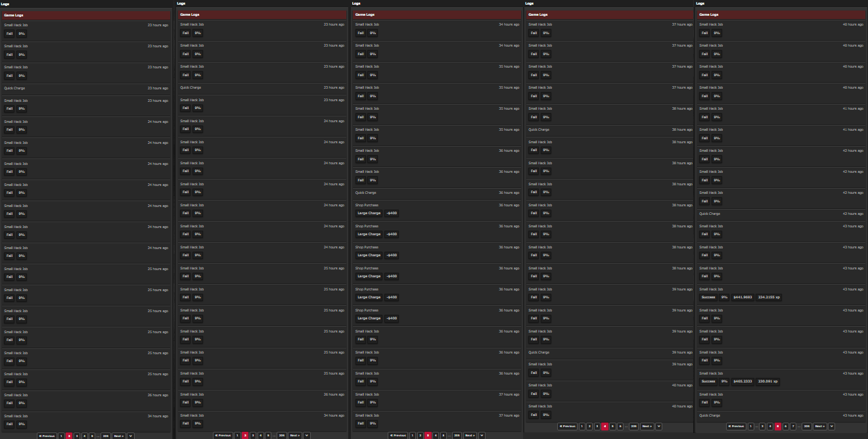Go to page 7 in pagination
The height and width of the screenshot is (439, 868).
click(x=793, y=427)
